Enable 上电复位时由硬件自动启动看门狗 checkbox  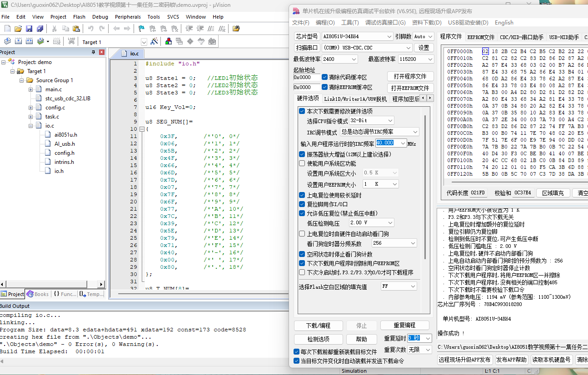(x=302, y=234)
